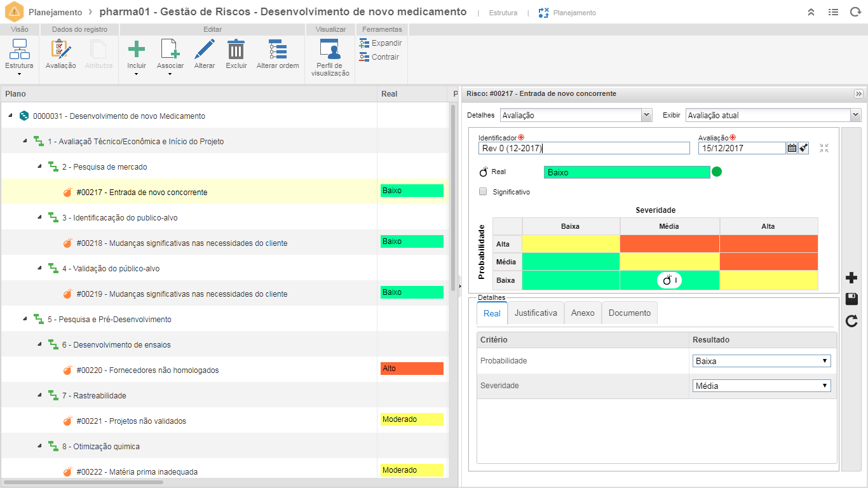This screenshot has height=488, width=868.
Task: Toggle the Significativo checkbox
Action: (483, 191)
